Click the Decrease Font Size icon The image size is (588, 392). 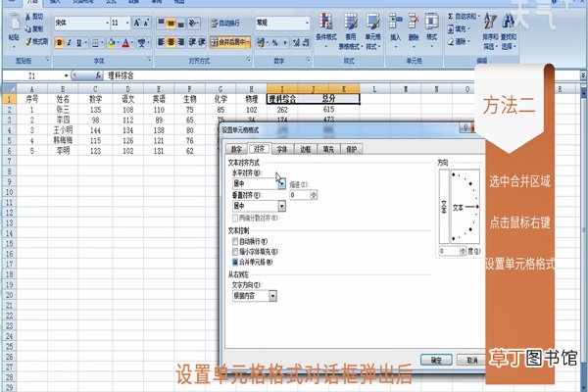pos(146,23)
